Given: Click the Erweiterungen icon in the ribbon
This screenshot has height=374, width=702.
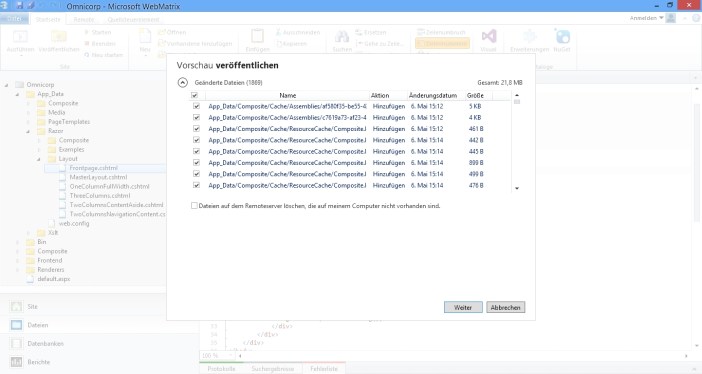Looking at the screenshot, I should (530, 36).
